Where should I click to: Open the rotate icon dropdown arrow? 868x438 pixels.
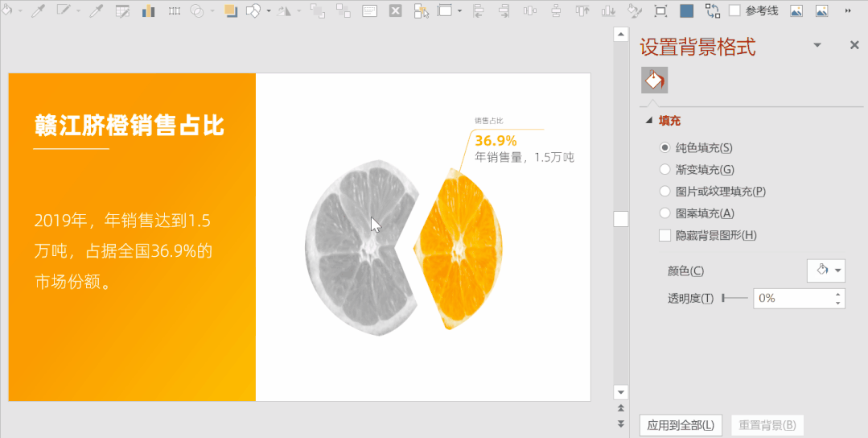pos(299,11)
